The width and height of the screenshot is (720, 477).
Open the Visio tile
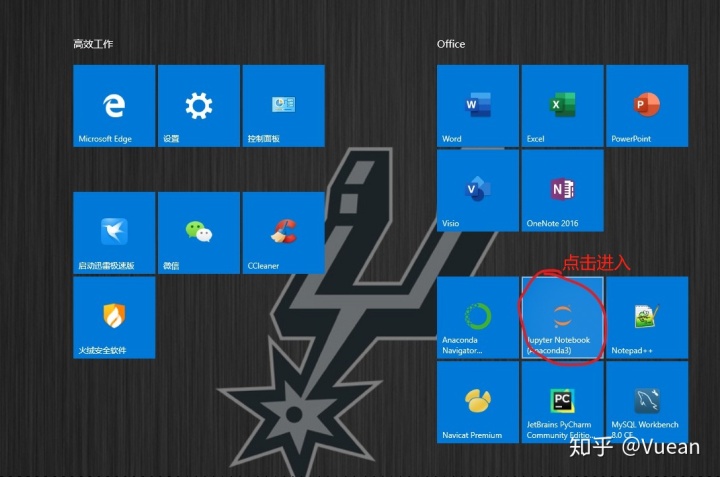point(478,191)
